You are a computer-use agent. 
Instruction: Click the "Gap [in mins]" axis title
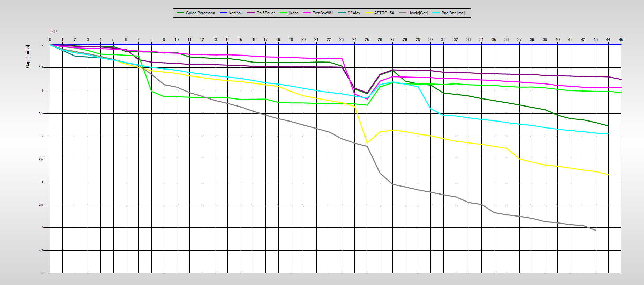28,56
